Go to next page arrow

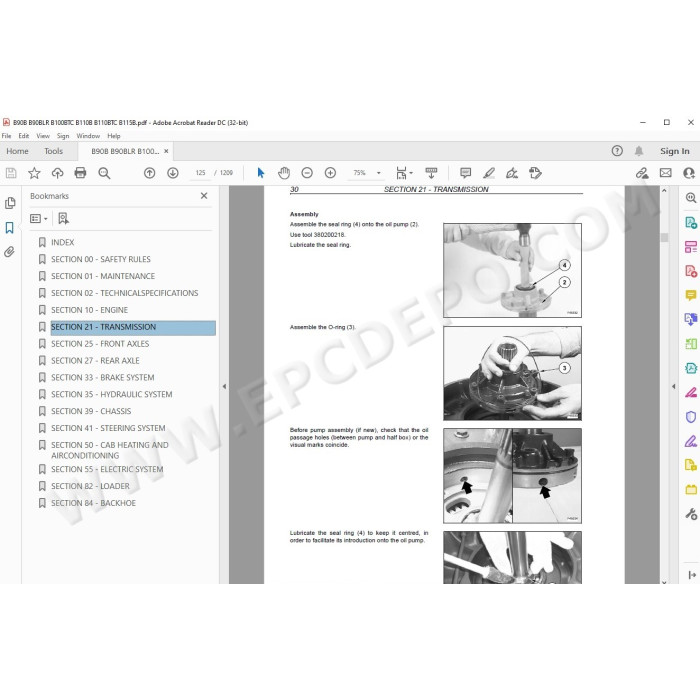[173, 173]
